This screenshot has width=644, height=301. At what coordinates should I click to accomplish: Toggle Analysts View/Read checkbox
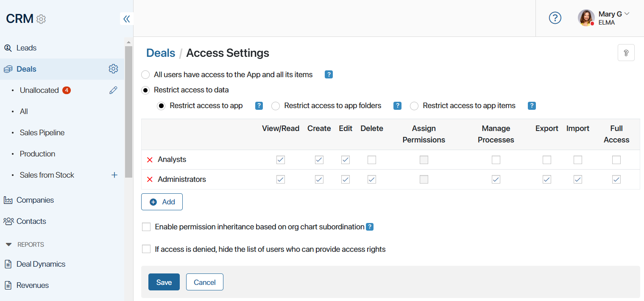pyautogui.click(x=281, y=160)
